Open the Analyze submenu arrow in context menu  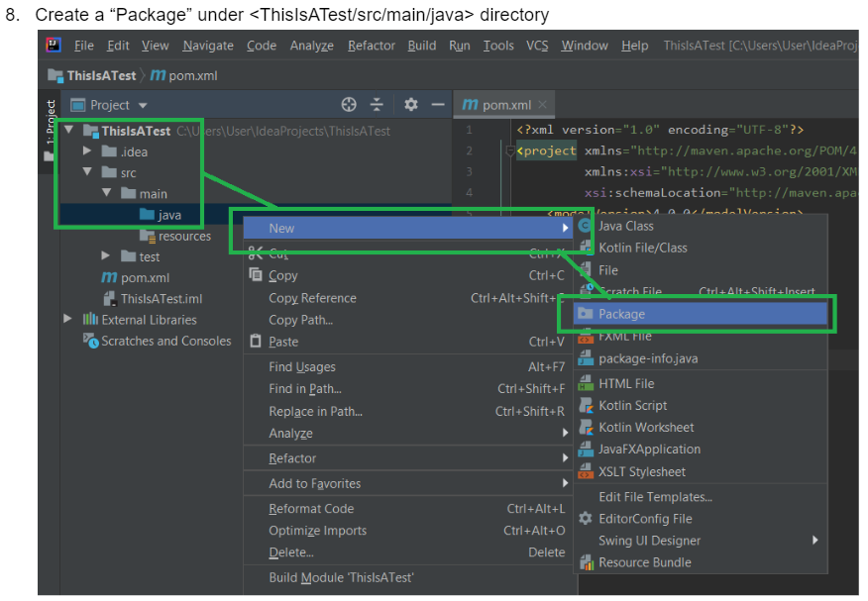565,433
